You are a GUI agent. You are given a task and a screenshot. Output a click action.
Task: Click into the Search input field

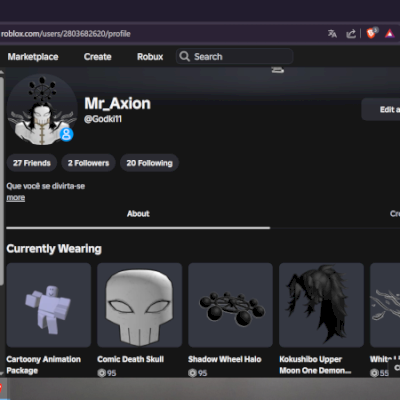click(234, 56)
